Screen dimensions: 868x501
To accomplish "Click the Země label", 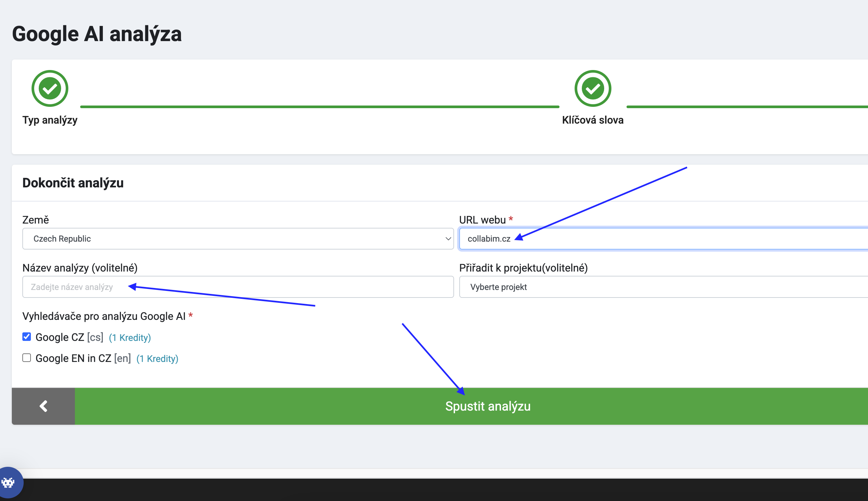I will click(35, 220).
